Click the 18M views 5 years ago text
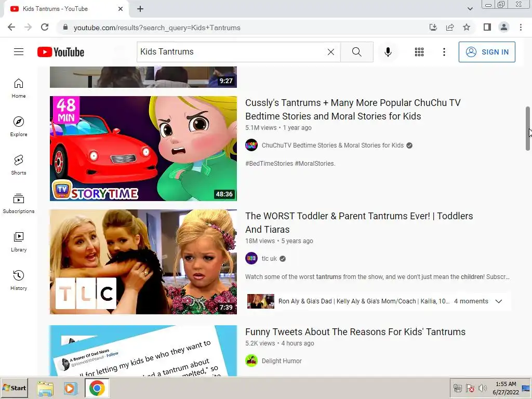The width and height of the screenshot is (532, 399). click(x=279, y=241)
